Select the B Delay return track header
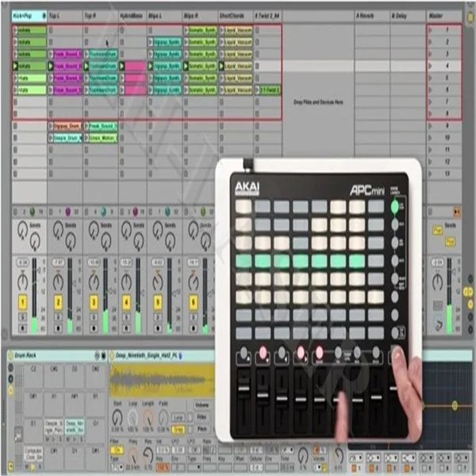This screenshot has height=476, width=476. click(408, 16)
